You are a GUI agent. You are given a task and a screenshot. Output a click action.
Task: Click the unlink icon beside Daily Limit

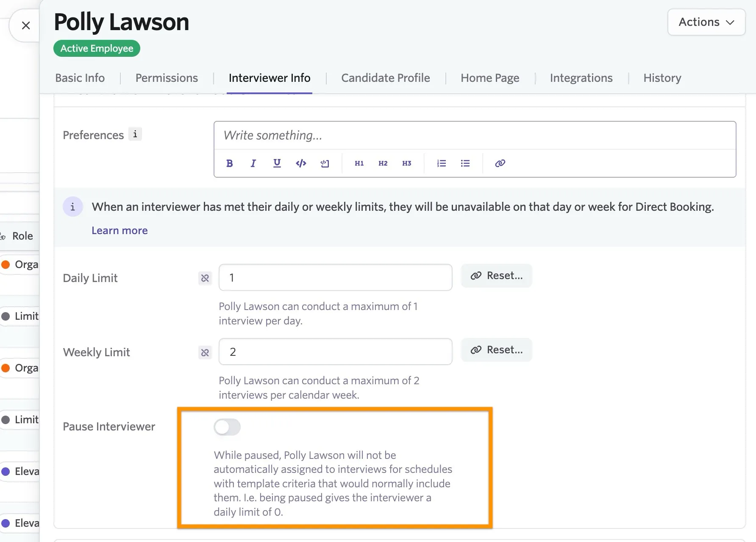point(205,278)
